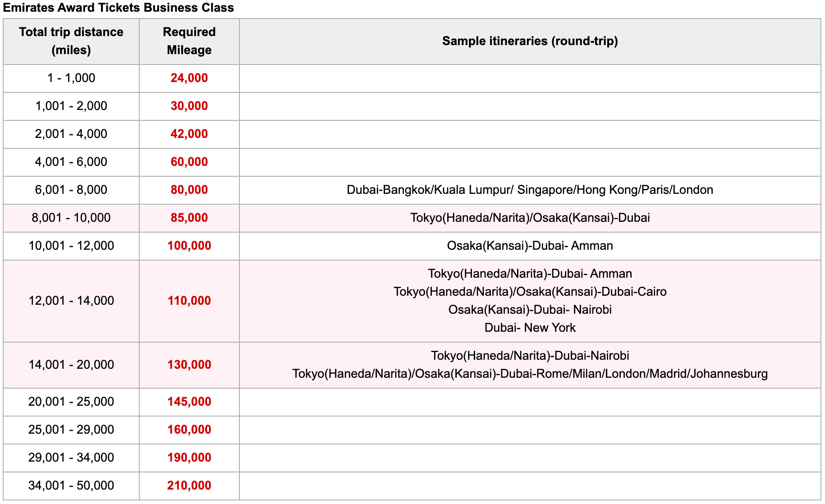Click the '80,000' mileage value
Screen dimensions: 825x504
pyautogui.click(x=189, y=190)
